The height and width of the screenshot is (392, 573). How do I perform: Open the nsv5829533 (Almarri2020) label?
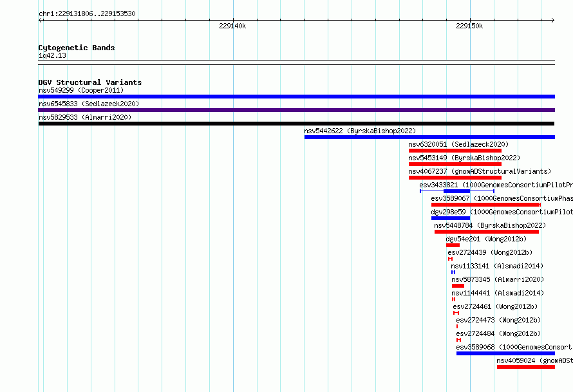click(85, 117)
